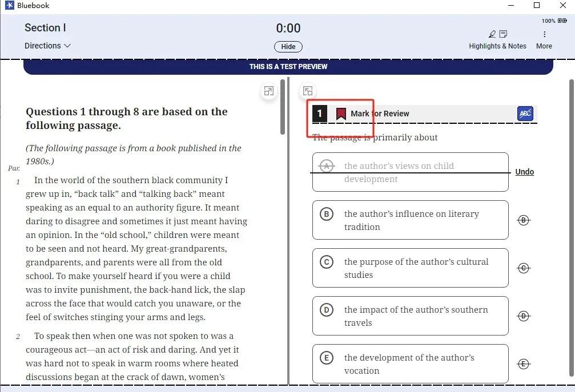Click the Directions chevron arrow
The width and height of the screenshot is (575, 392).
click(x=67, y=46)
